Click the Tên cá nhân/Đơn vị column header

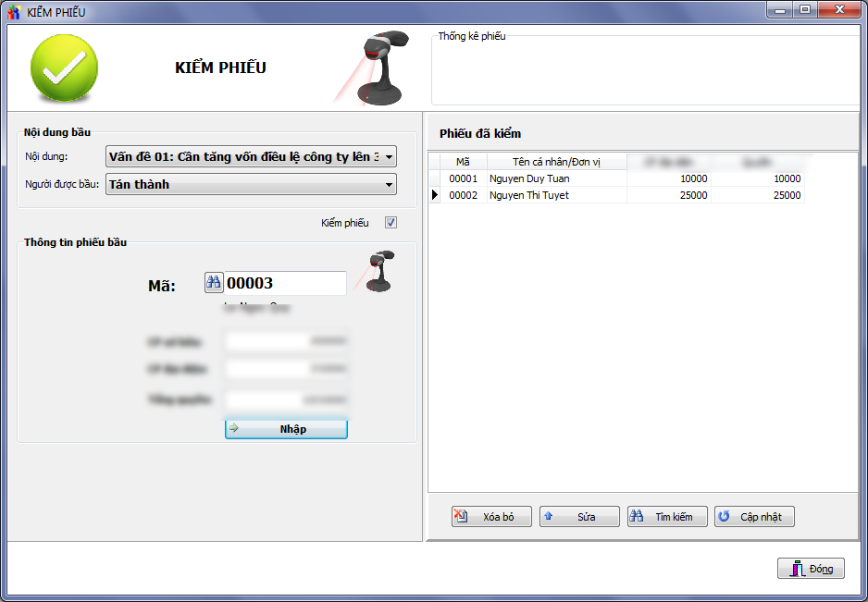[x=556, y=162]
